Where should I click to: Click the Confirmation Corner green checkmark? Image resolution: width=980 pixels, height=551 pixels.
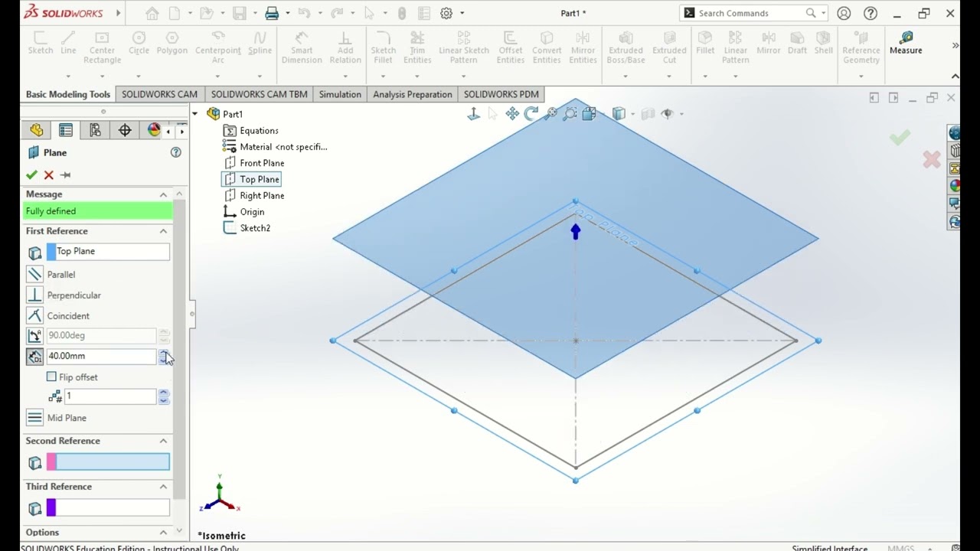click(900, 137)
